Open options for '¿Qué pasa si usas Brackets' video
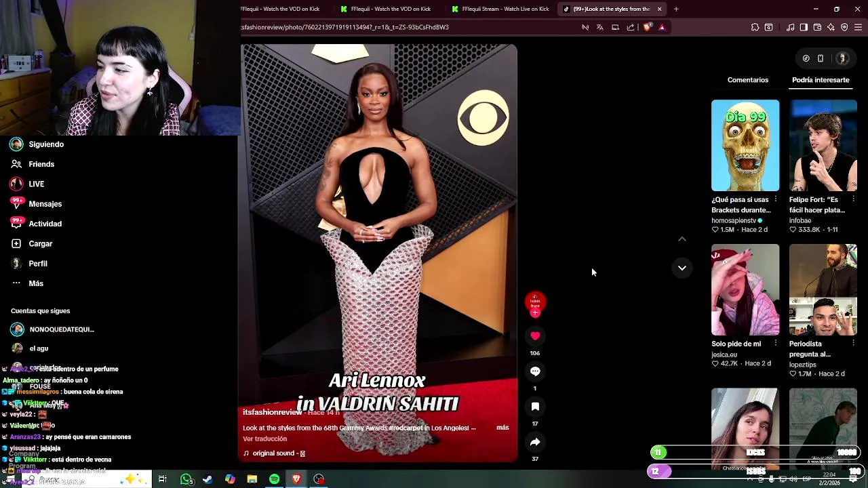The image size is (868, 488). pyautogui.click(x=775, y=199)
